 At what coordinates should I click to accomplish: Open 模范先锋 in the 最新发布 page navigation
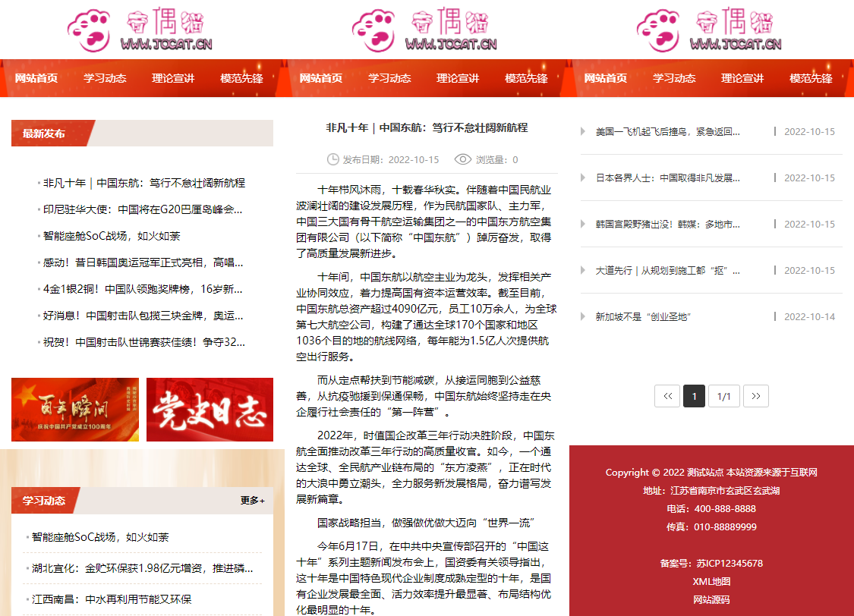(x=241, y=78)
